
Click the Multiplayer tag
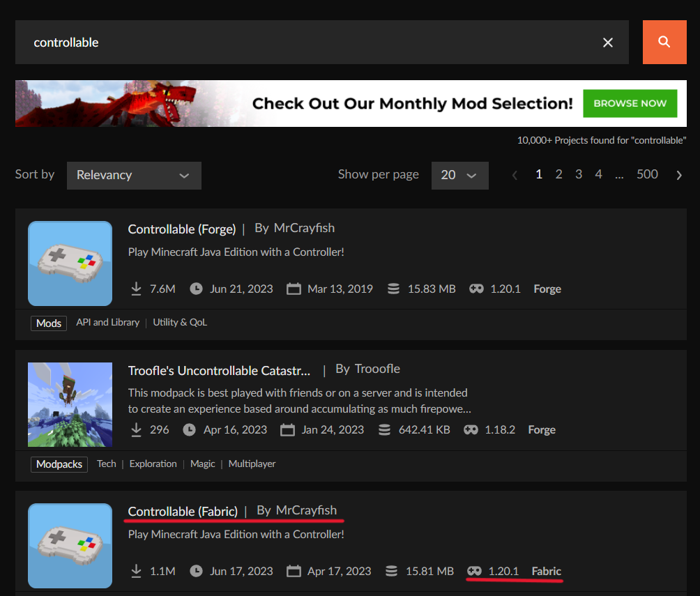pos(252,464)
